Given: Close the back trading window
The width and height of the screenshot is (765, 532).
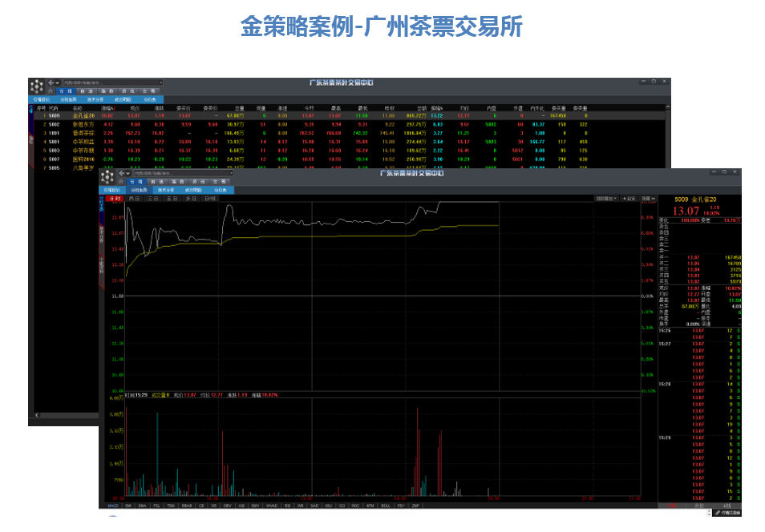Looking at the screenshot, I should tap(664, 82).
